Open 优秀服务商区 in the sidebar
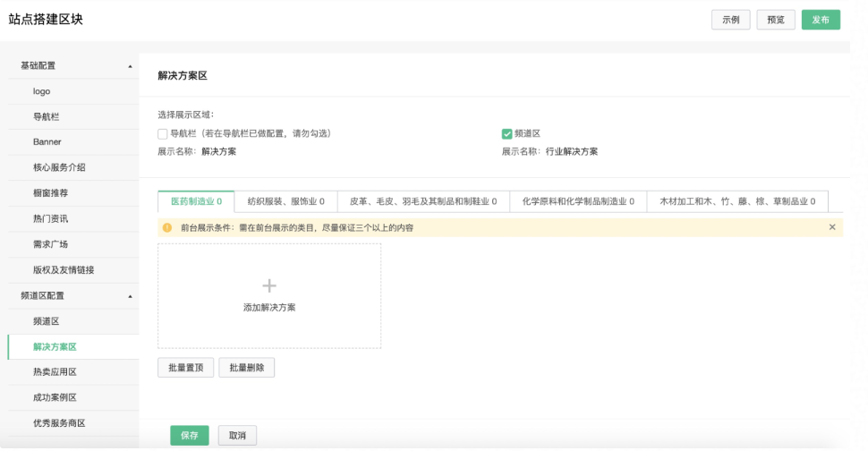The width and height of the screenshot is (868, 451). tap(73, 422)
